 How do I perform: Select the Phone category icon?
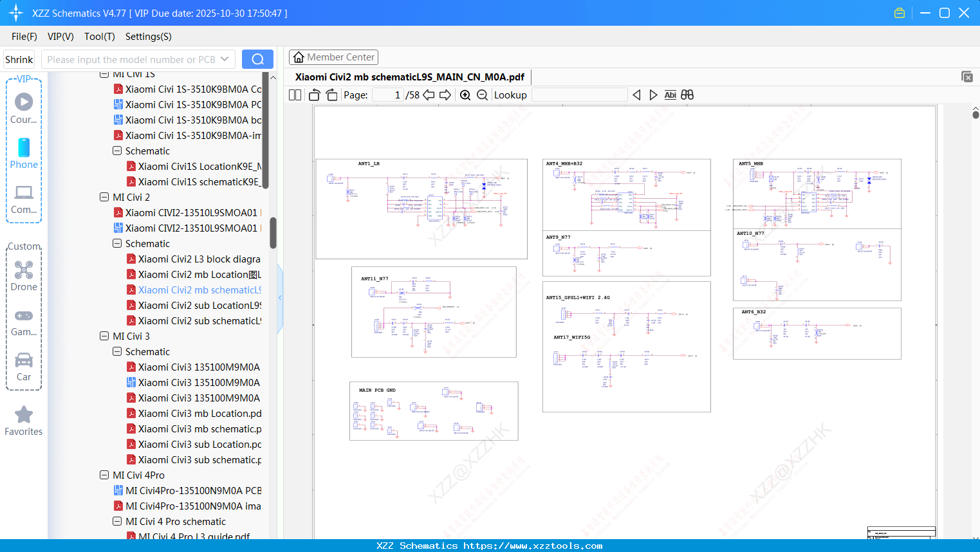tap(24, 153)
